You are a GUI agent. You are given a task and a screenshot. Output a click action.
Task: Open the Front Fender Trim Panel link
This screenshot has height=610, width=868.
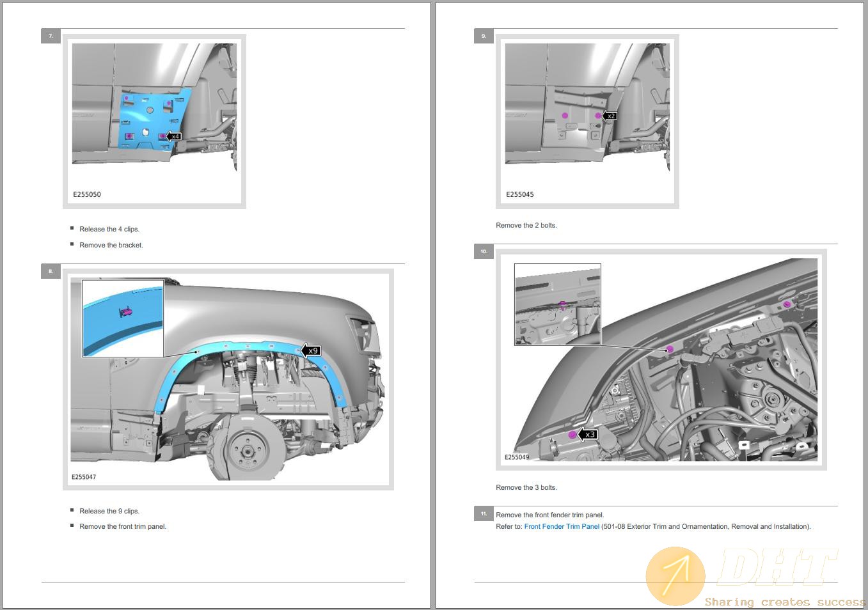[x=562, y=527]
